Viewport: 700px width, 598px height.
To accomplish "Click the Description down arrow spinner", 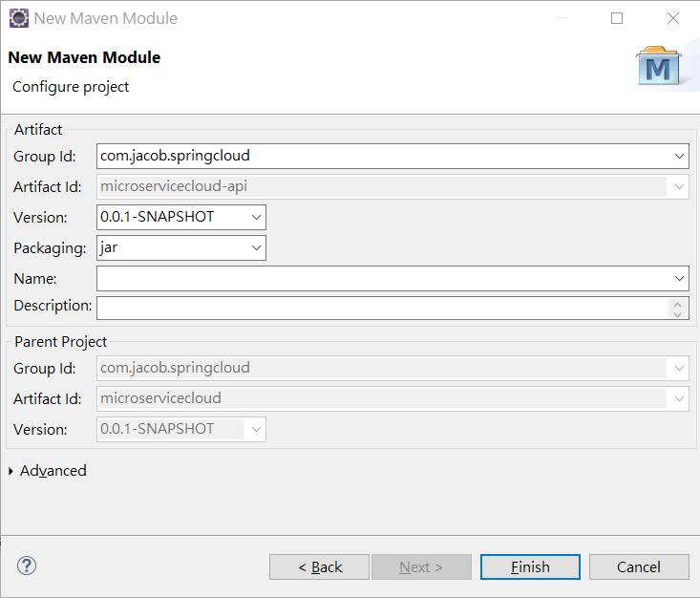I will coord(678,314).
